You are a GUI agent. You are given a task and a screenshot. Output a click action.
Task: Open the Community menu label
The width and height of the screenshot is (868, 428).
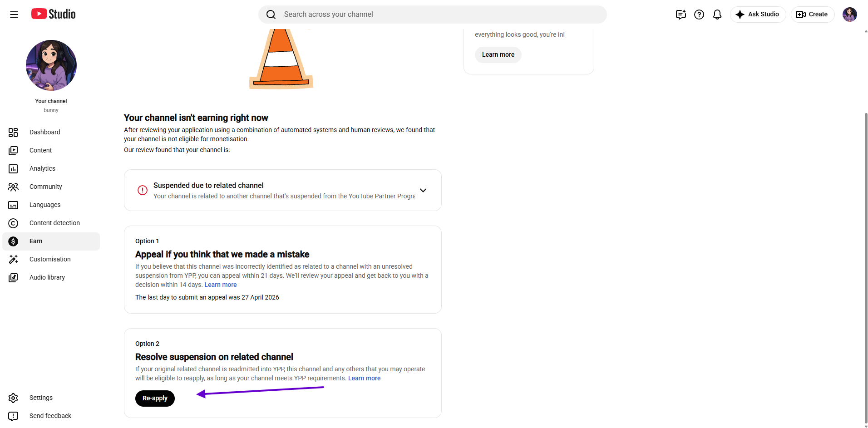[45, 187]
